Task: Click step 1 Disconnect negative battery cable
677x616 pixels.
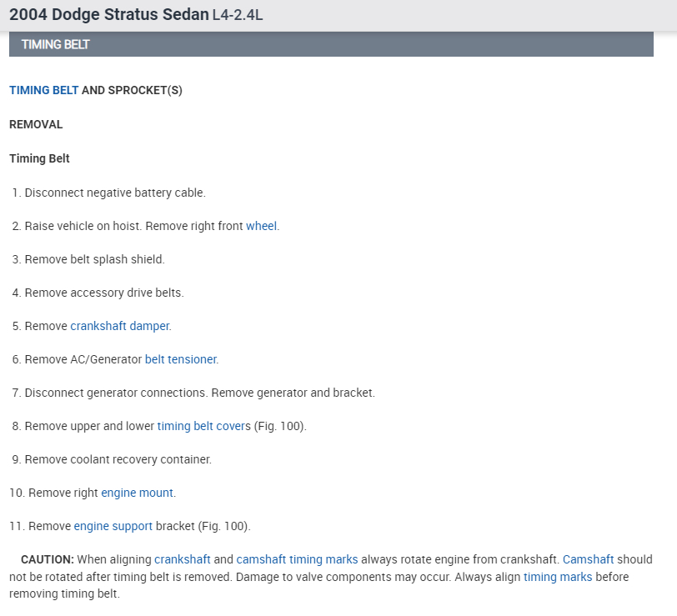Action: point(114,193)
